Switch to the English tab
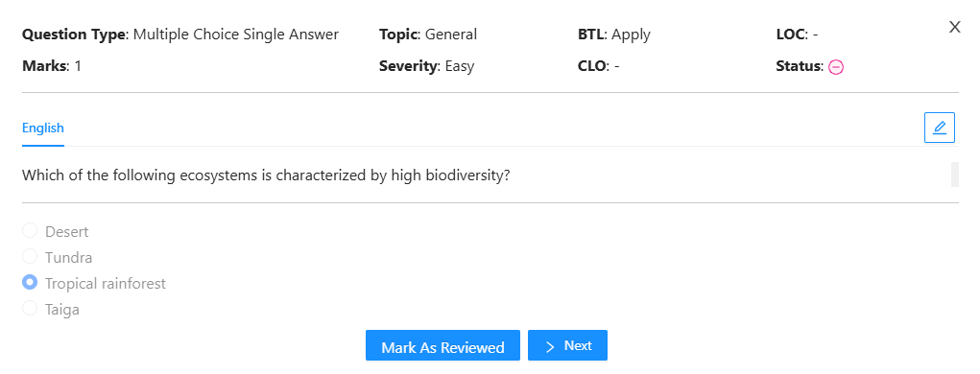The width and height of the screenshot is (980, 374). [x=43, y=128]
